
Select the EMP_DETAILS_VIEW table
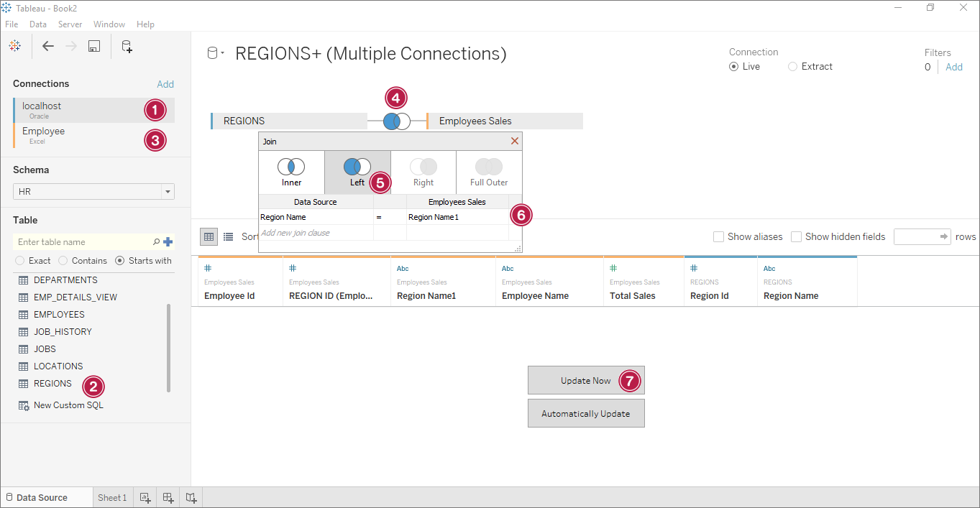[x=75, y=297]
